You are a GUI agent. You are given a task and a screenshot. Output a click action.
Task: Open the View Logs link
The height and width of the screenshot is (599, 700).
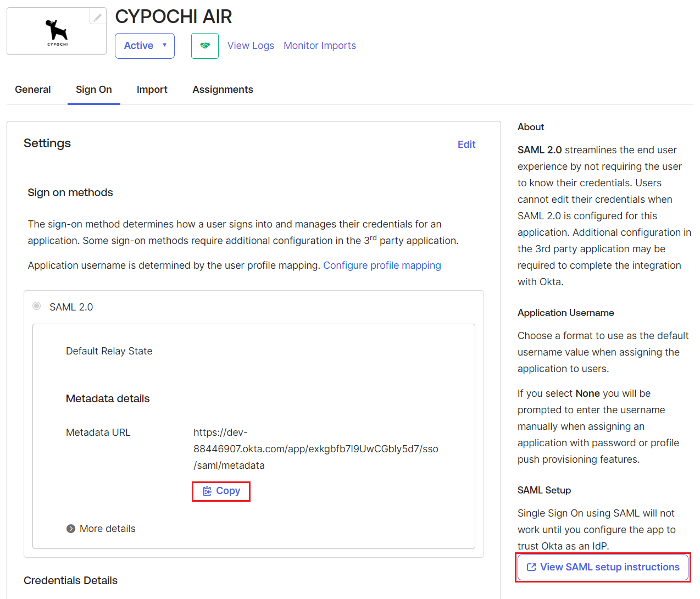pyautogui.click(x=251, y=46)
